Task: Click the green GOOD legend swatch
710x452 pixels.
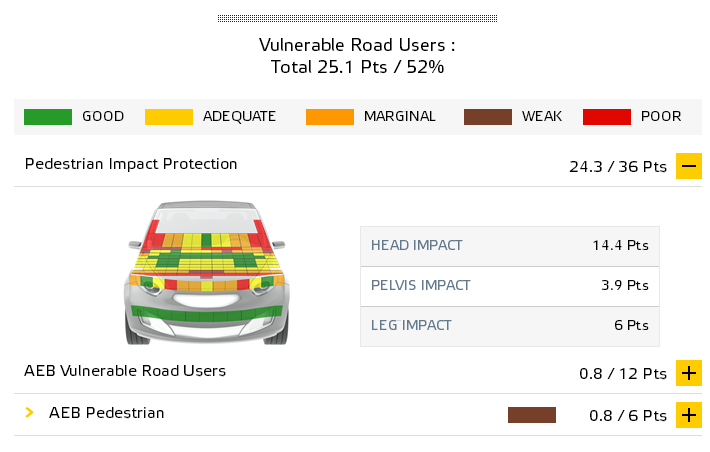Action: (x=48, y=117)
